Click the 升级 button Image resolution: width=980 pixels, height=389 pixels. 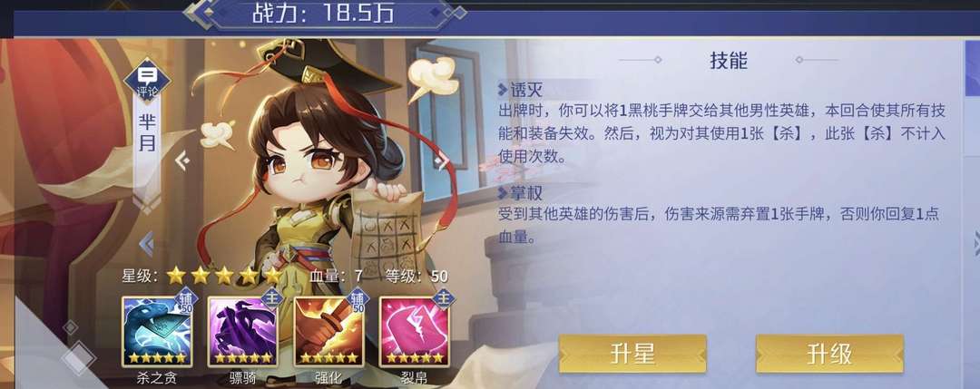(830, 354)
